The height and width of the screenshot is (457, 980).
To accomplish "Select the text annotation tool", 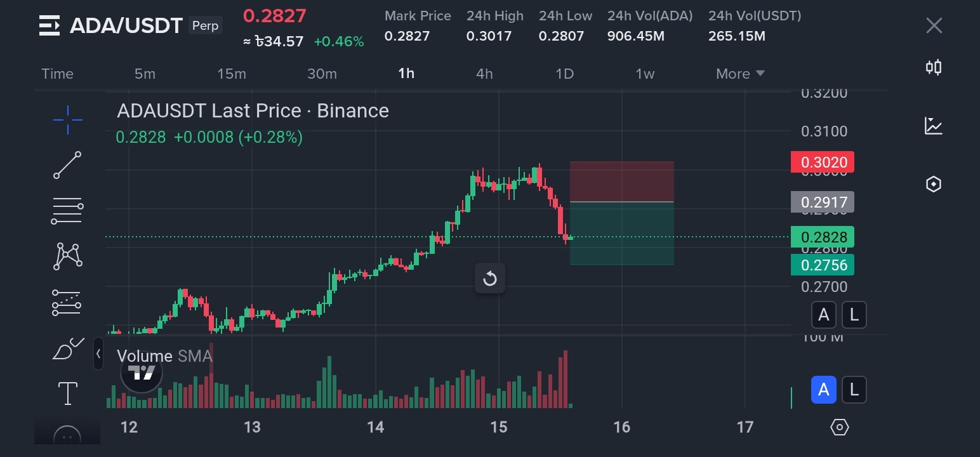I will 67,394.
